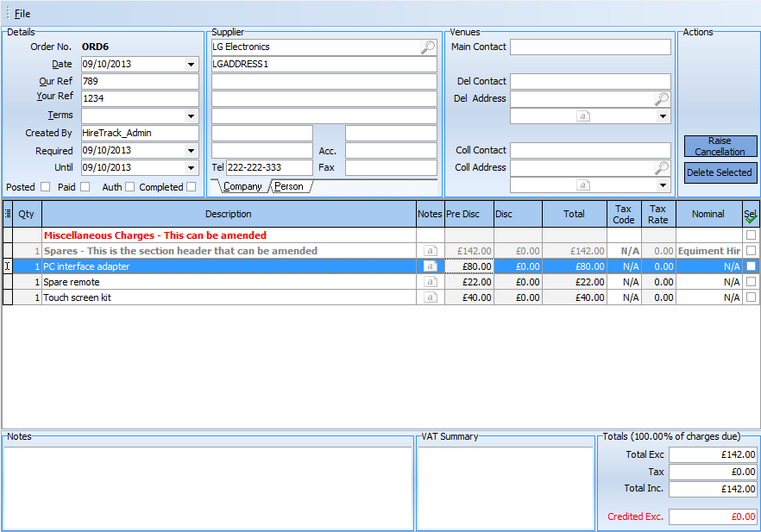Click the Coll Address search magnifier icon
Screen dimensions: 761x532
coord(662,168)
